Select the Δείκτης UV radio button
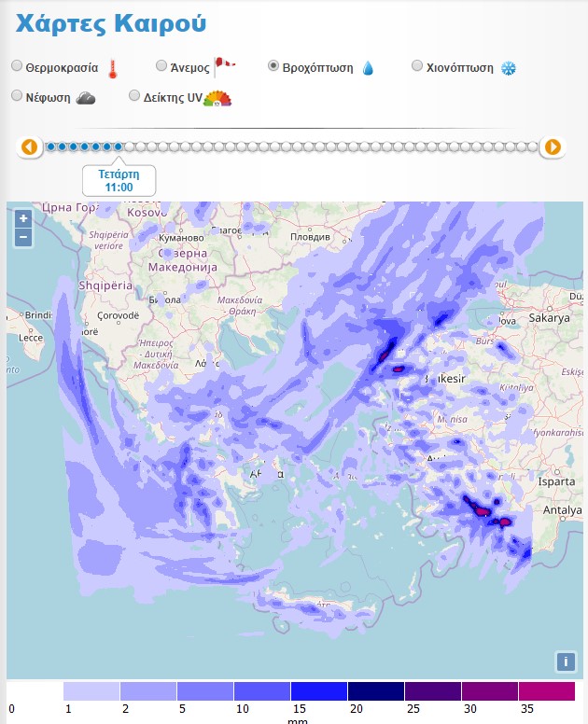This screenshot has width=588, height=724. [134, 95]
